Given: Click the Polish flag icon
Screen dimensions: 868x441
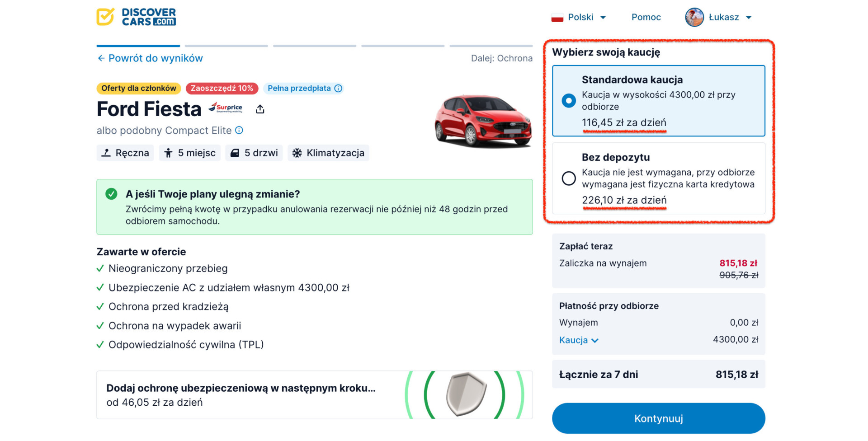Looking at the screenshot, I should [557, 18].
